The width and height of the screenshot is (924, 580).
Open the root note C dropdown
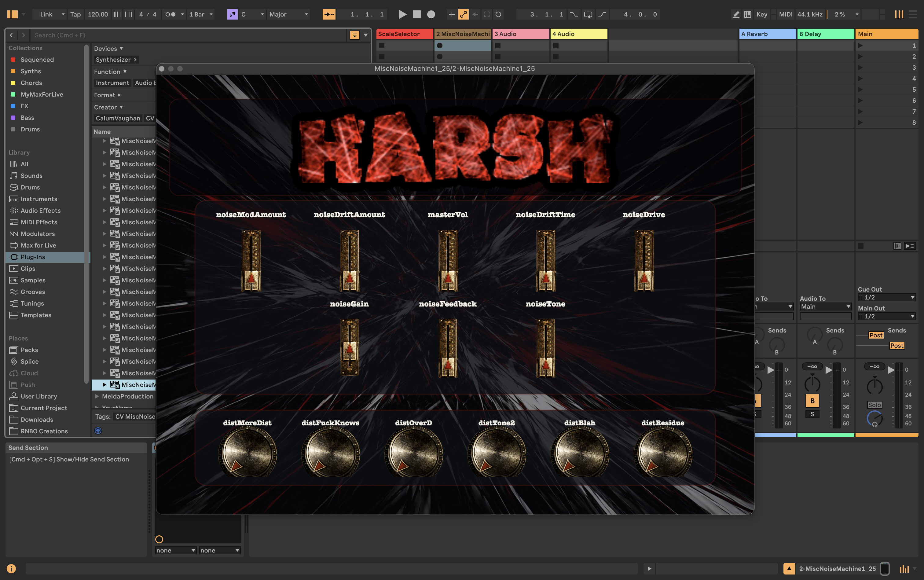tap(252, 14)
